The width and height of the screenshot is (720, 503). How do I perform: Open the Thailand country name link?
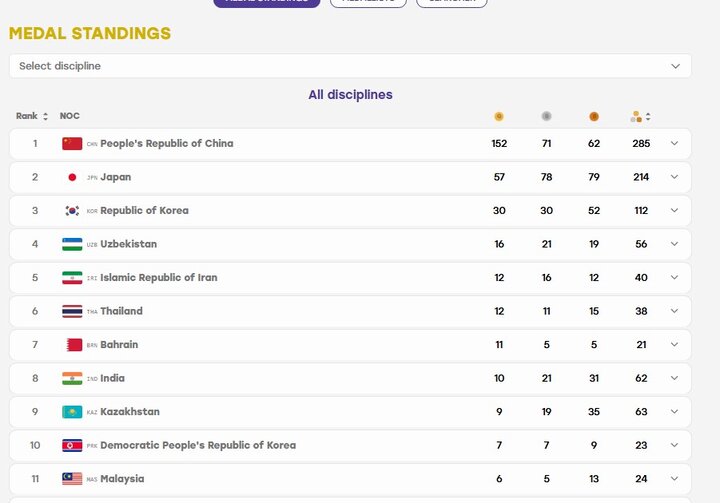(x=121, y=311)
